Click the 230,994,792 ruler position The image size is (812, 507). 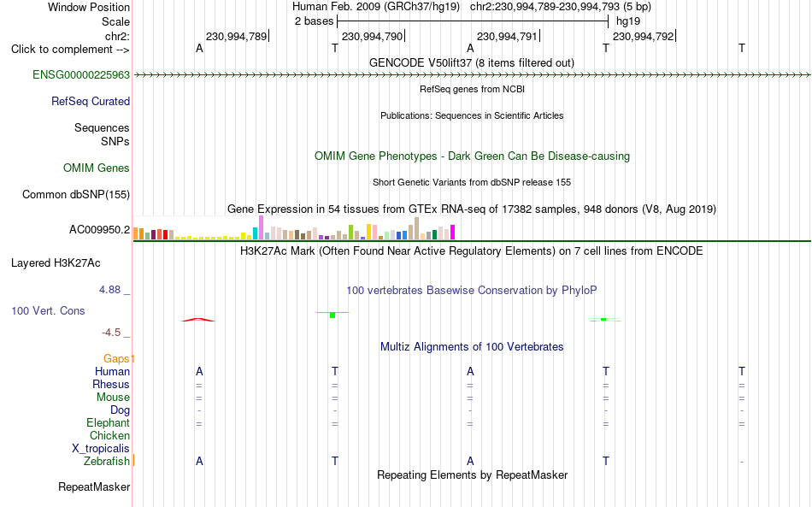tap(643, 36)
